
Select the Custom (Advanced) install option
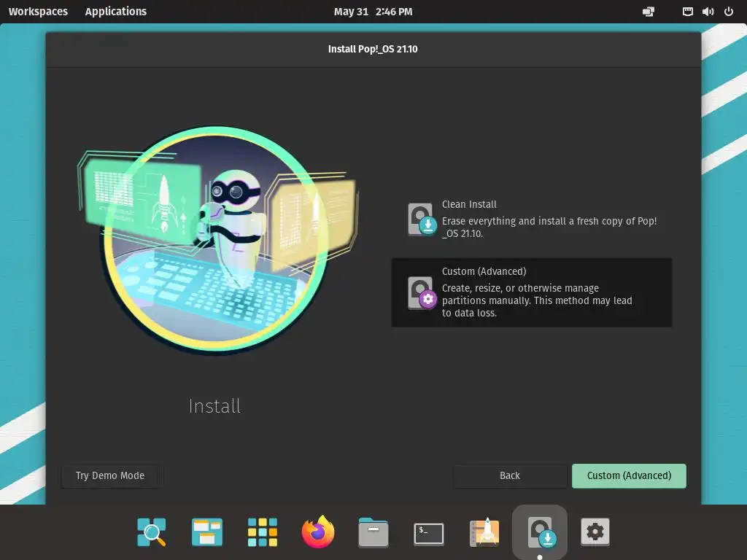pos(532,292)
